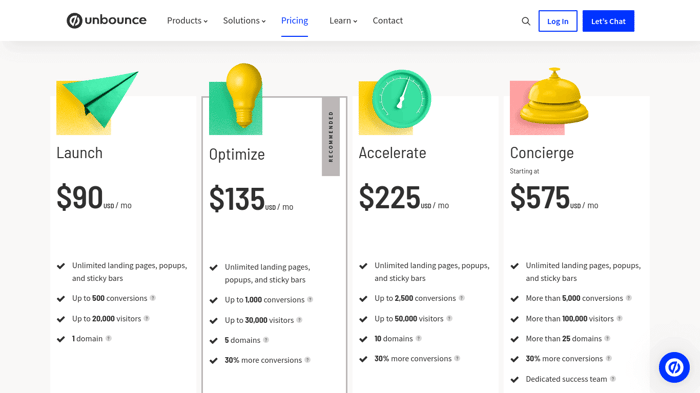Click the $225 price text
Image resolution: width=700 pixels, height=393 pixels.
(x=390, y=197)
